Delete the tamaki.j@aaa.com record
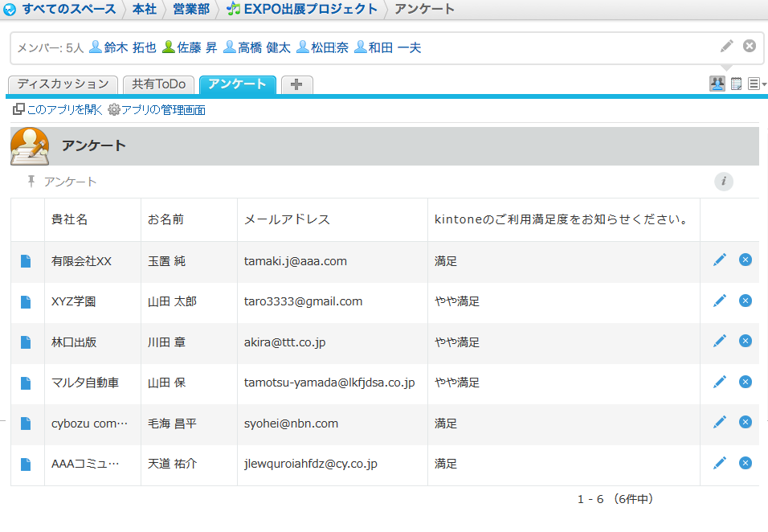This screenshot has width=768, height=532. 746,260
